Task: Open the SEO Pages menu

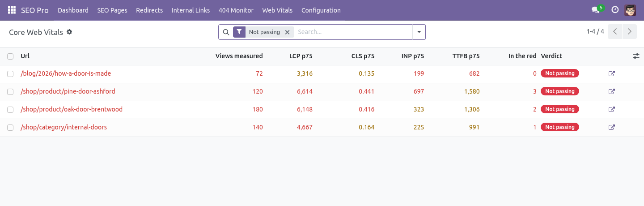Action: point(112,10)
